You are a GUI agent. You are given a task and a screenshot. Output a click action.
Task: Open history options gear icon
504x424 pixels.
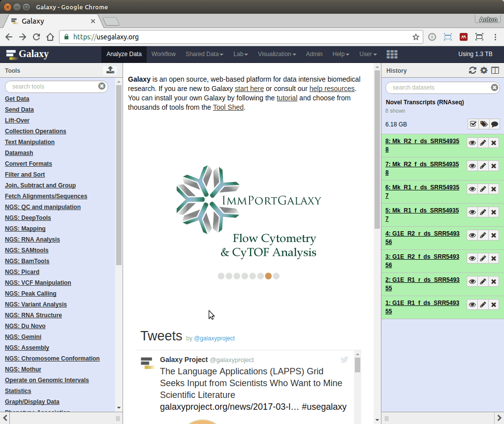pyautogui.click(x=484, y=70)
